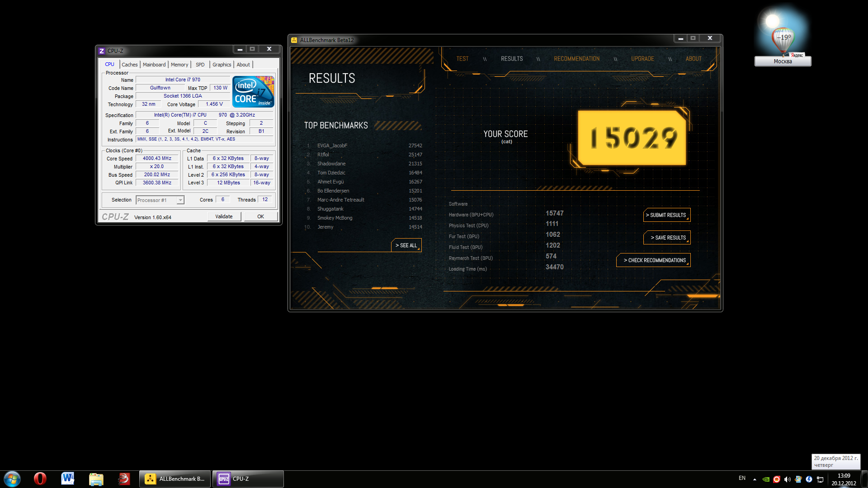Open Microsoft Word from the taskbar
The image size is (868, 488).
pos(68,479)
